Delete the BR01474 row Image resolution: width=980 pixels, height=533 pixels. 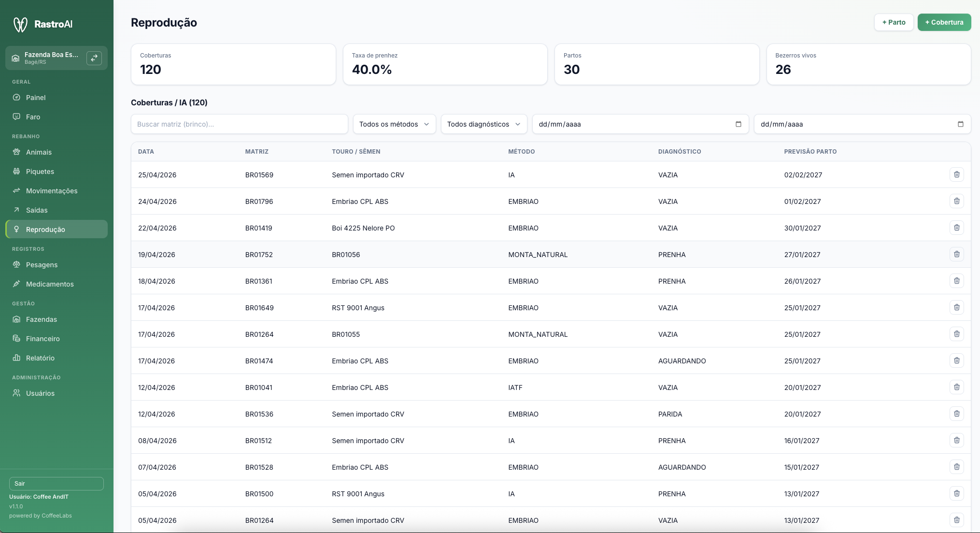[x=956, y=360]
